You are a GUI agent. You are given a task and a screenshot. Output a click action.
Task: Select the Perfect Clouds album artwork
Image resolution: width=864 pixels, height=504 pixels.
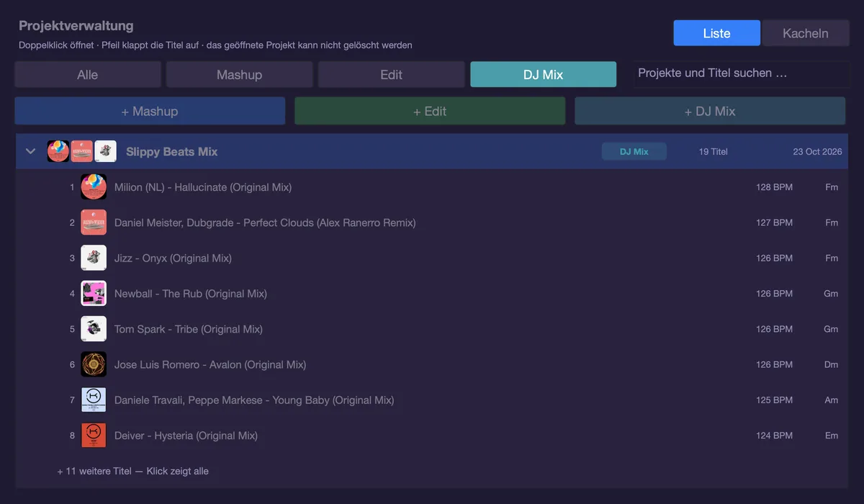pos(94,222)
